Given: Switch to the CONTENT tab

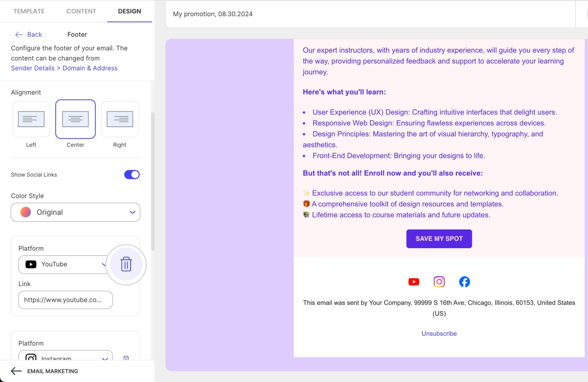Looking at the screenshot, I should coord(81,11).
